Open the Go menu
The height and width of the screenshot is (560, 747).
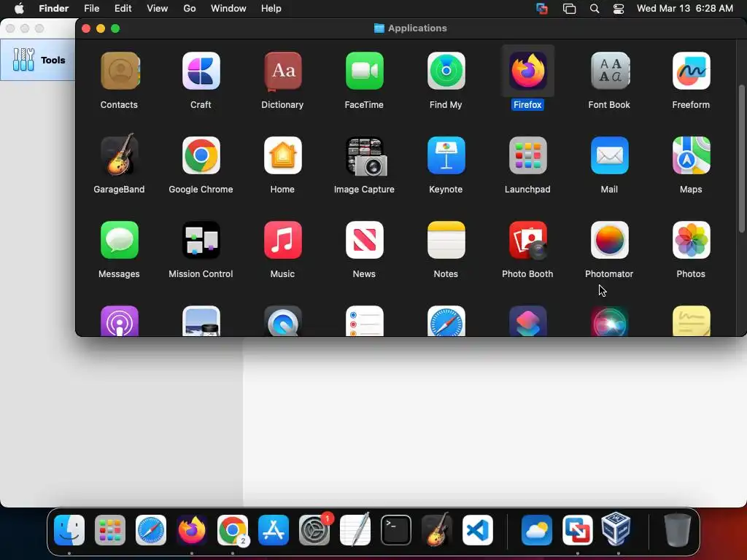click(190, 9)
